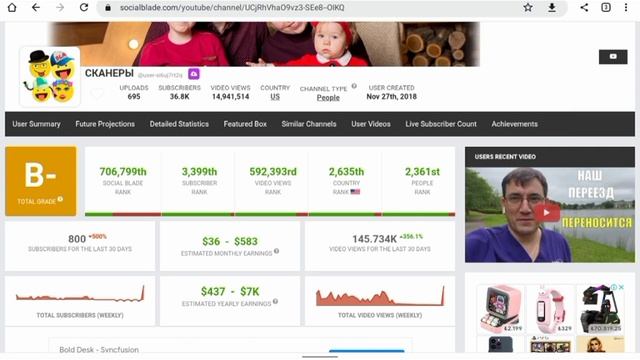Switch to the Detailed Statistics tab
The image size is (640, 360).
coord(179,124)
